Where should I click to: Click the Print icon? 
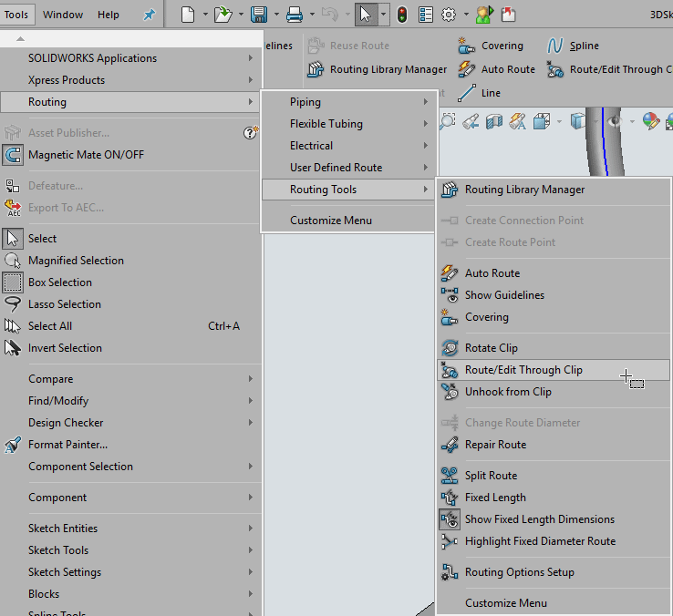[x=295, y=15]
